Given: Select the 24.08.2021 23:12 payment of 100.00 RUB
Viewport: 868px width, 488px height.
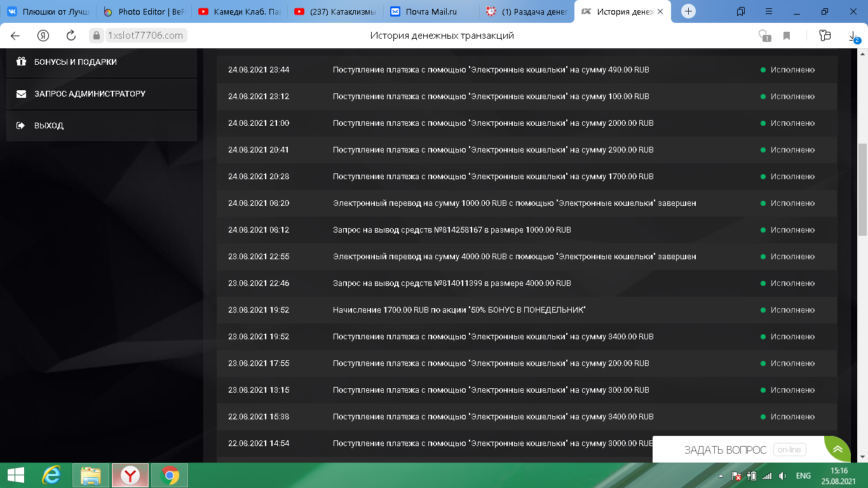Looking at the screenshot, I should point(527,97).
